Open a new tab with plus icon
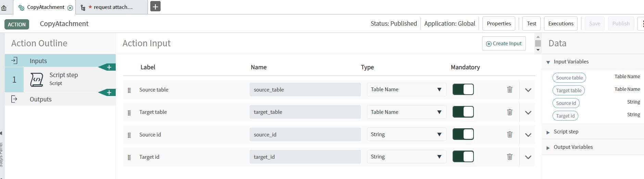The width and height of the screenshot is (644, 179). click(x=155, y=7)
